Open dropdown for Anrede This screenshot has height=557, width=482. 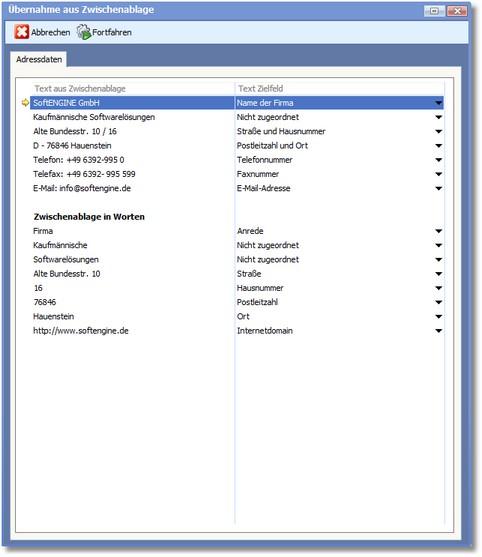point(439,231)
